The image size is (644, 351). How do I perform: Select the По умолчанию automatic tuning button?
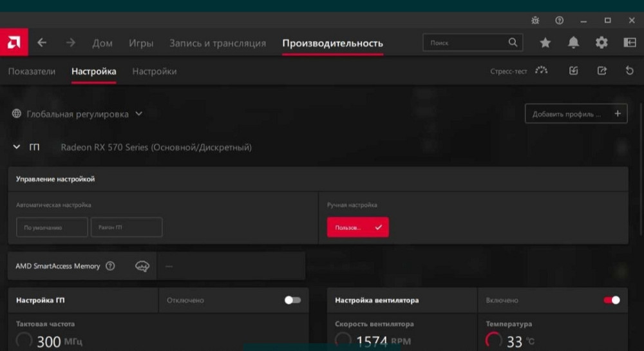pos(52,227)
